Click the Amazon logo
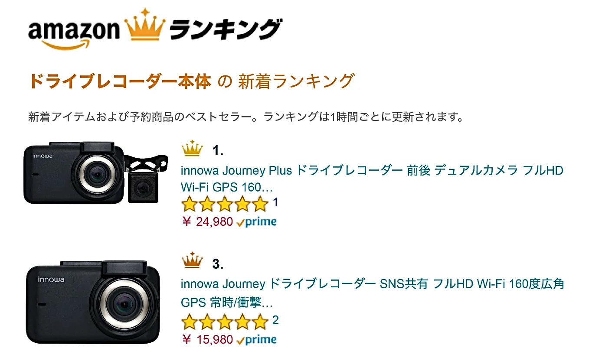 click(73, 32)
